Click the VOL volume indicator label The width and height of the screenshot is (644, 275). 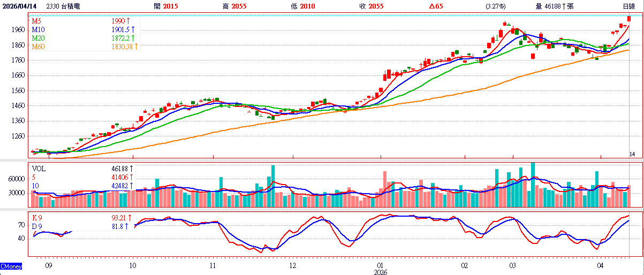pyautogui.click(x=39, y=168)
